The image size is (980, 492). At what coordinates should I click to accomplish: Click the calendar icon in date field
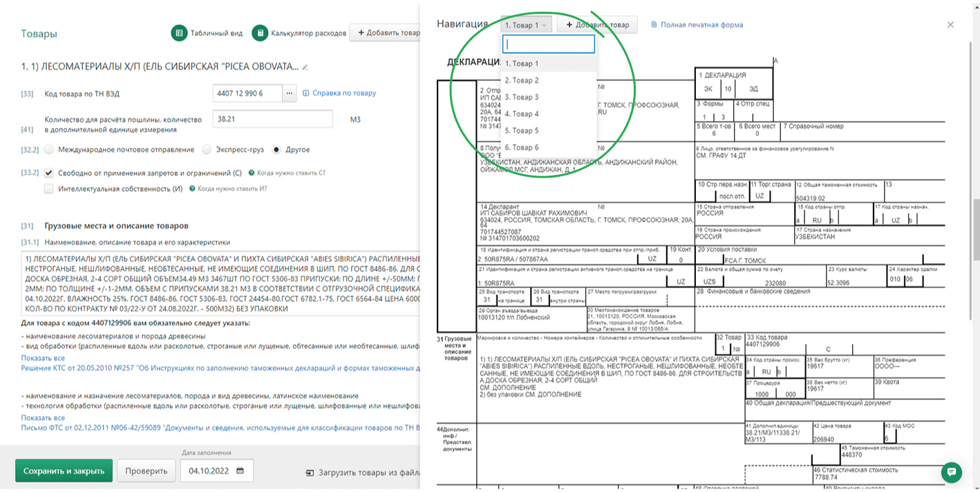[x=240, y=471]
